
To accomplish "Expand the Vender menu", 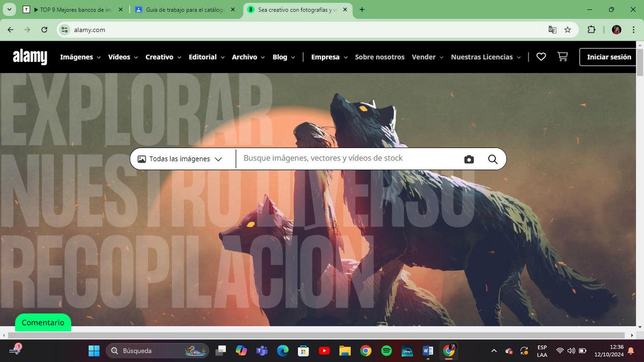I will [428, 57].
